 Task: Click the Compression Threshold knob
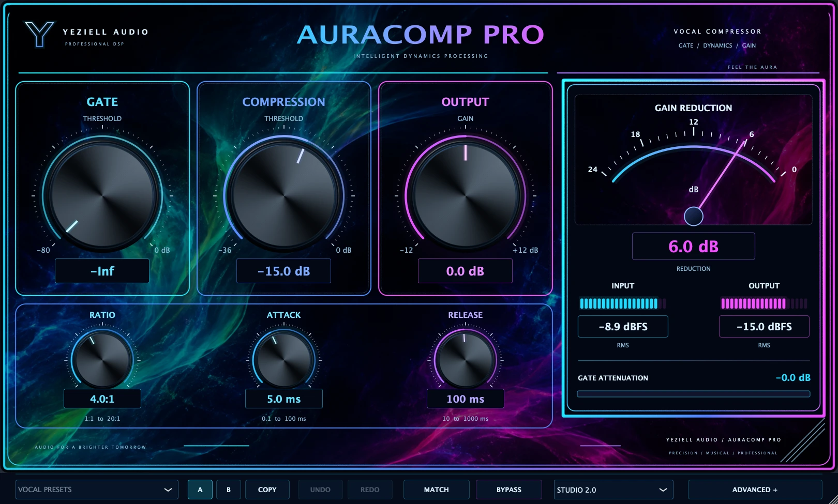283,196
